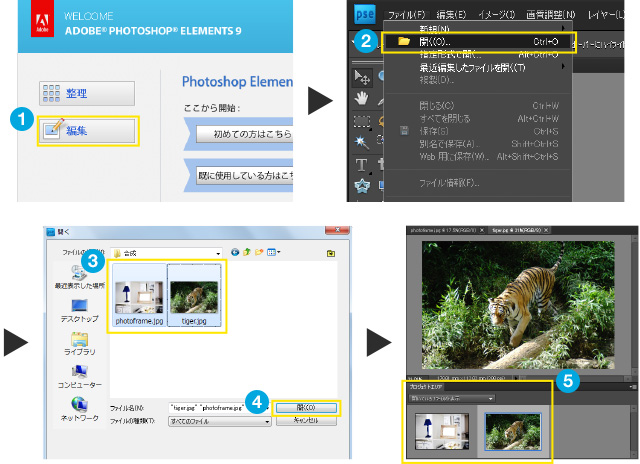Select photoframe.jpg thumbnail in the Open dialog

pyautogui.click(x=139, y=295)
